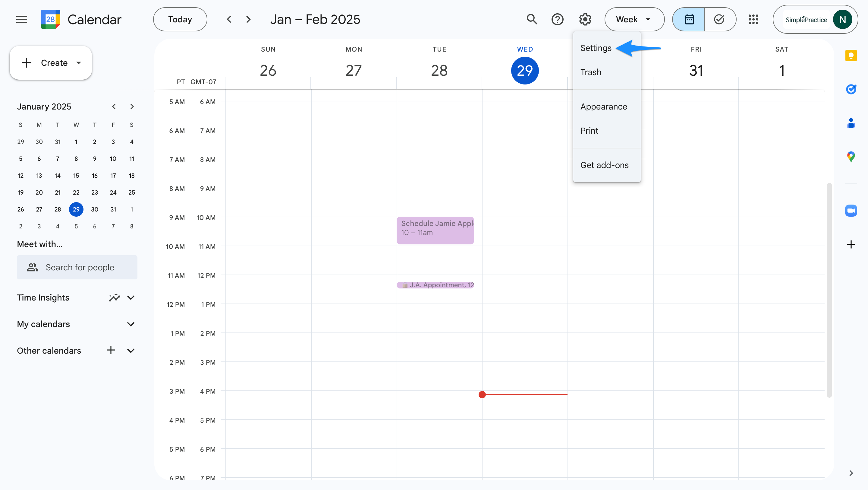This screenshot has height=490, width=868.
Task: Toggle the main menu hamburger
Action: (22, 19)
